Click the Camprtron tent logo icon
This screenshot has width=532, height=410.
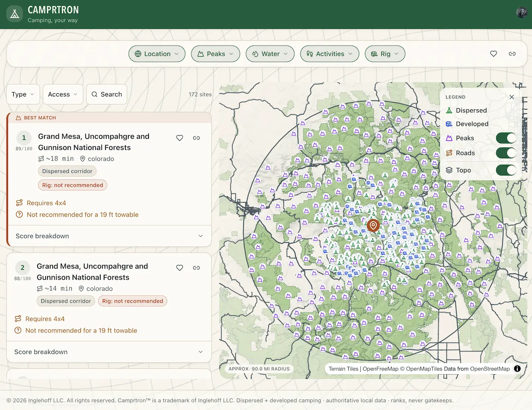click(14, 14)
